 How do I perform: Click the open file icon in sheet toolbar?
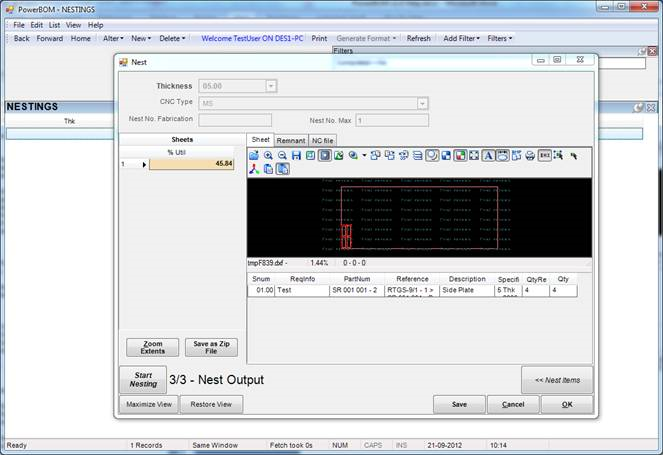click(254, 156)
